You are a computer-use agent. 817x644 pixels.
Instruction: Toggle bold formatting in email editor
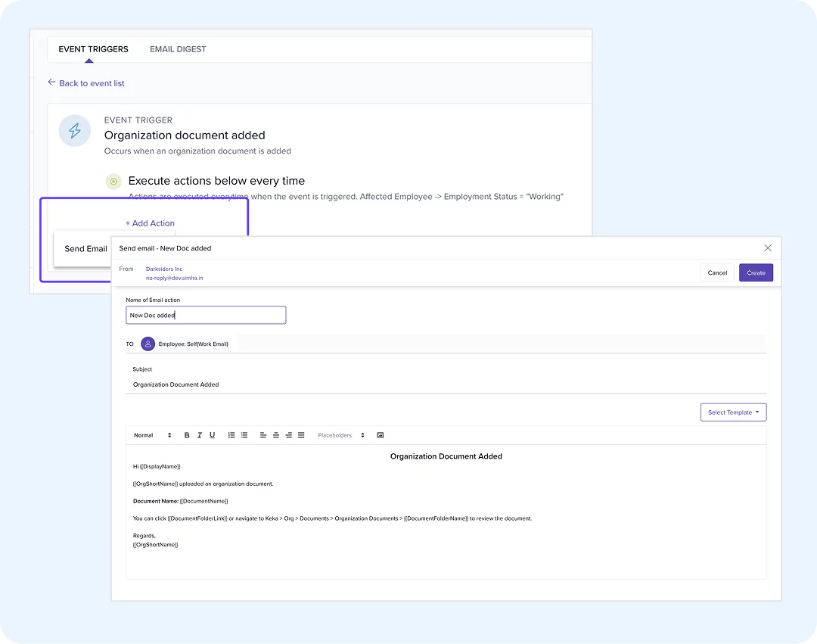click(x=187, y=435)
